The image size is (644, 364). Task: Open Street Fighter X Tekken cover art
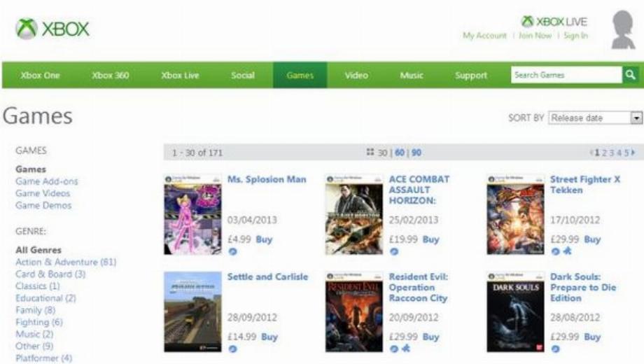[515, 214]
